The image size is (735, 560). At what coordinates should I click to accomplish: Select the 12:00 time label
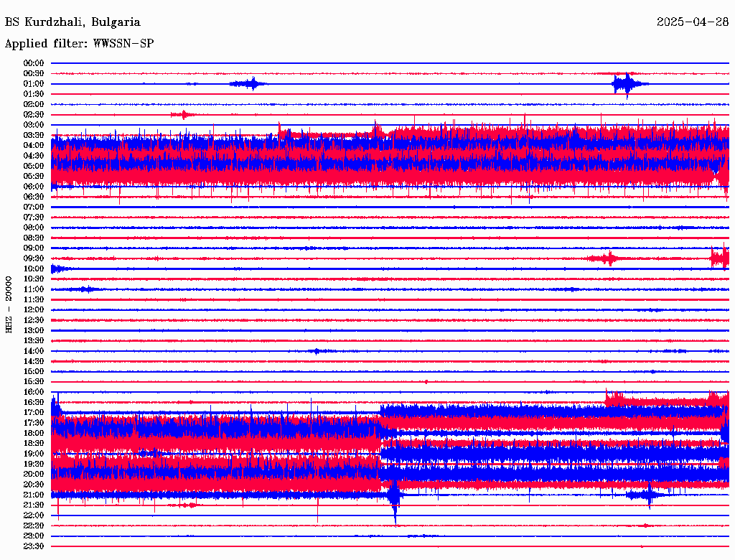[x=34, y=309]
